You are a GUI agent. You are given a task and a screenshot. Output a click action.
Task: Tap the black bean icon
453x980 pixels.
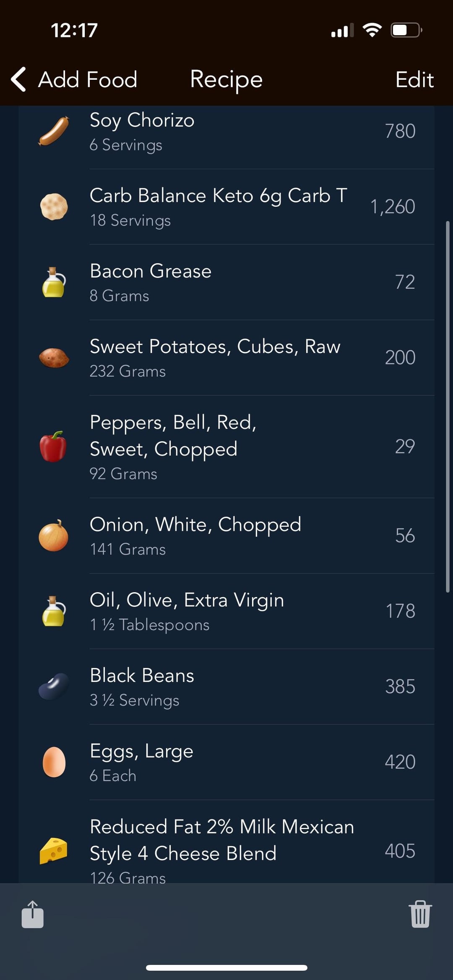[x=54, y=686]
